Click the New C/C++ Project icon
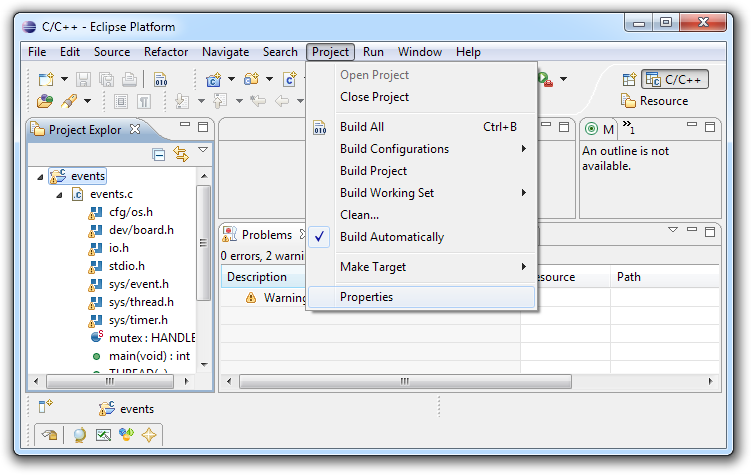Viewport: 752px width, 475px height. (x=213, y=79)
